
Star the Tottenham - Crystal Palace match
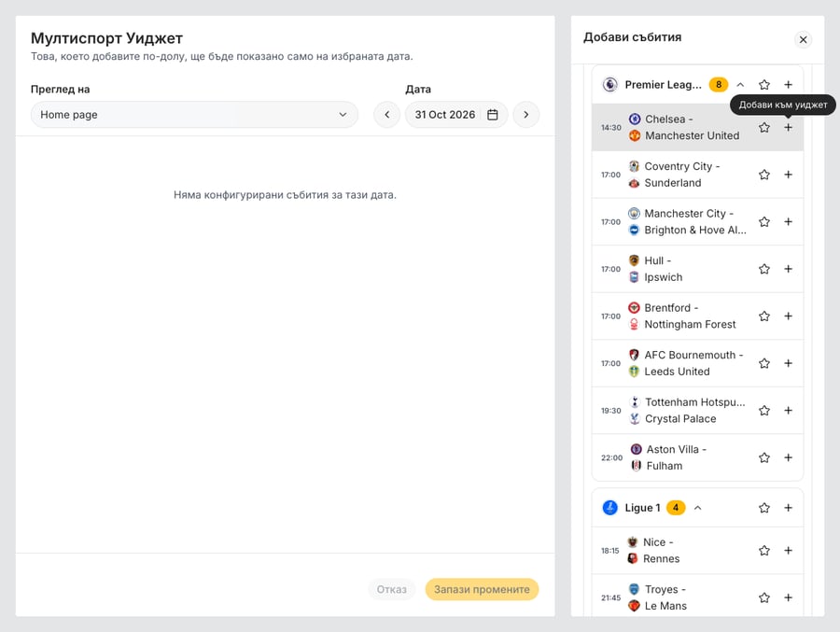tap(764, 411)
